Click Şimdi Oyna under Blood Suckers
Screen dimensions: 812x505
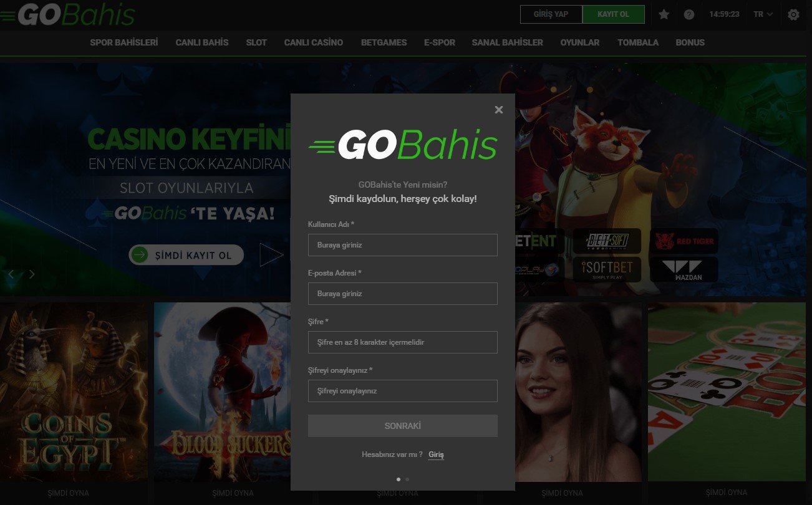pos(233,493)
